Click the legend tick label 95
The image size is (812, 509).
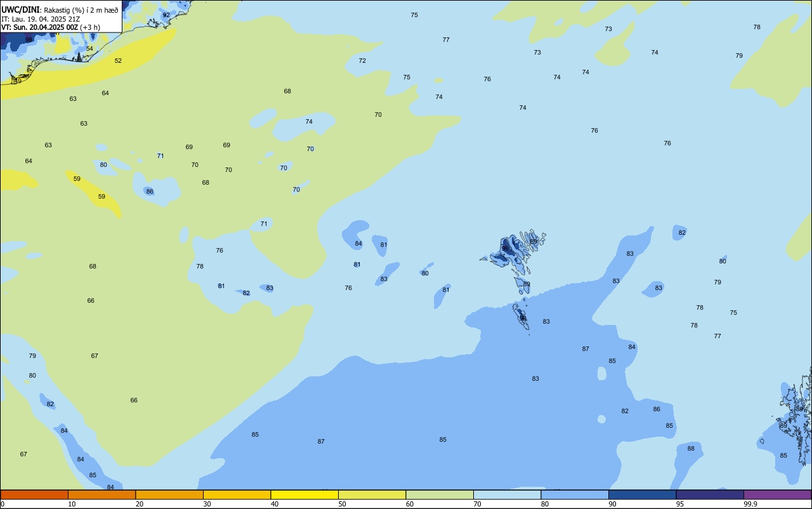680,504
